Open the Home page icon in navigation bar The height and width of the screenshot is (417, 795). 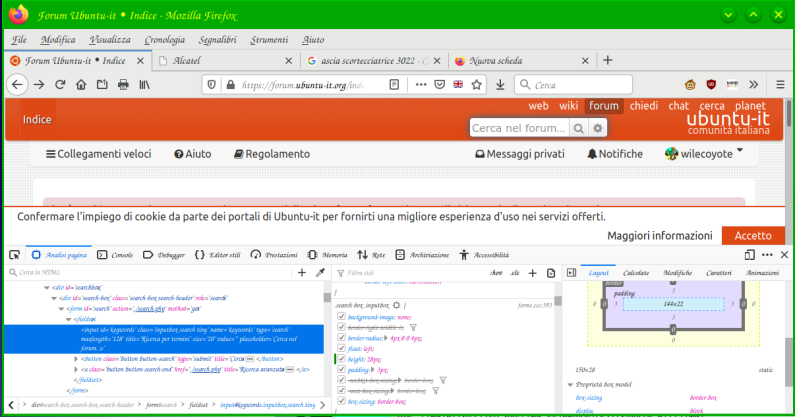pos(81,85)
